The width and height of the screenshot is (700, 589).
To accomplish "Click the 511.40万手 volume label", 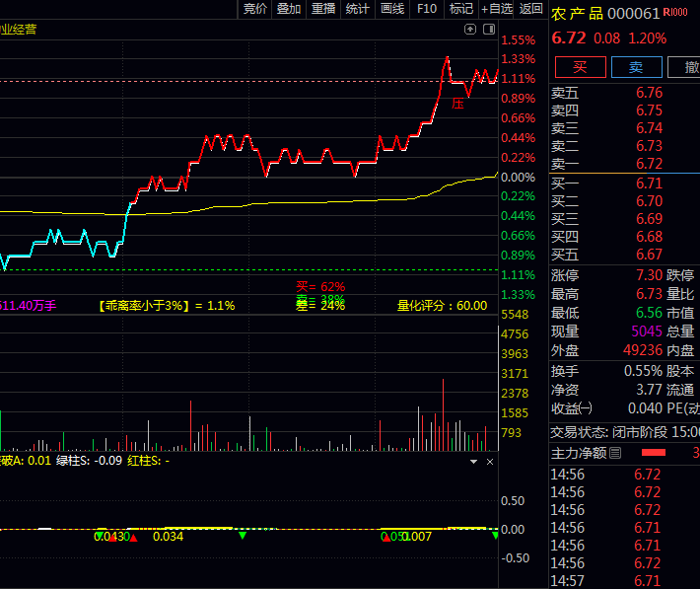I will (x=29, y=306).
